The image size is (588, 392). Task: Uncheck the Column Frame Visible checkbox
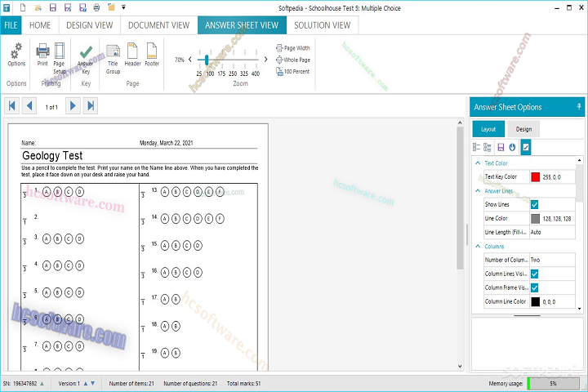pos(535,287)
